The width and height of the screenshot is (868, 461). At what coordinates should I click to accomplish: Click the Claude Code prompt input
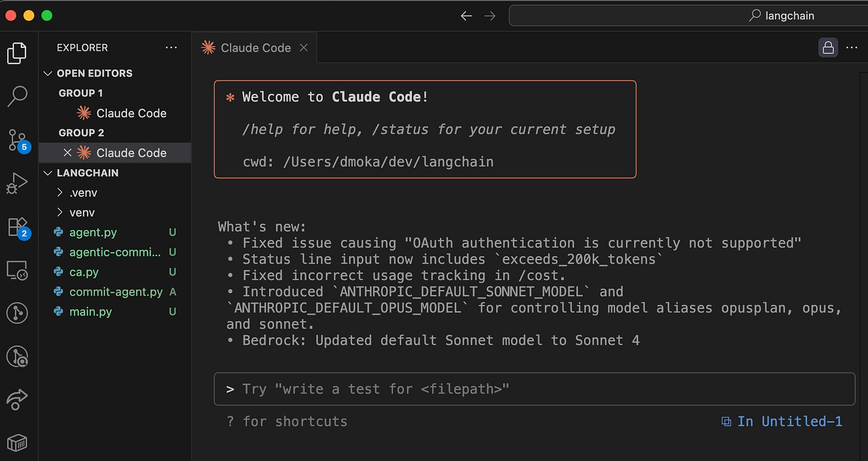[x=534, y=389]
